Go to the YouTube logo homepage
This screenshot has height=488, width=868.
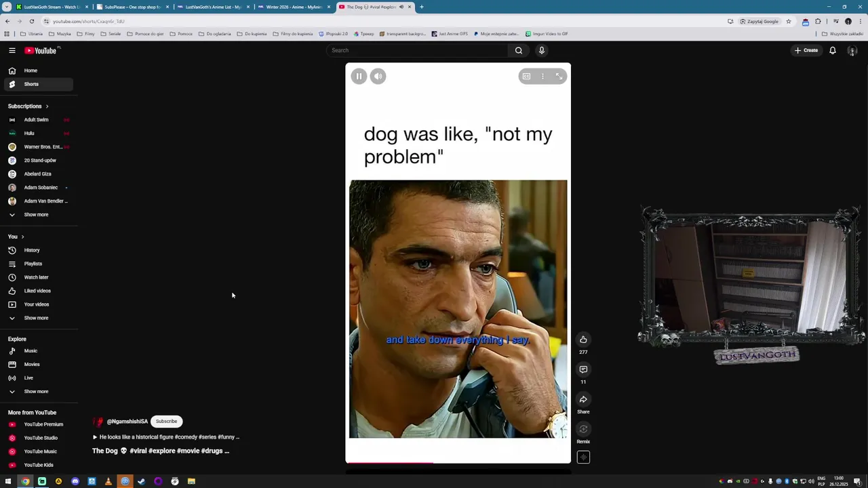pyautogui.click(x=41, y=50)
